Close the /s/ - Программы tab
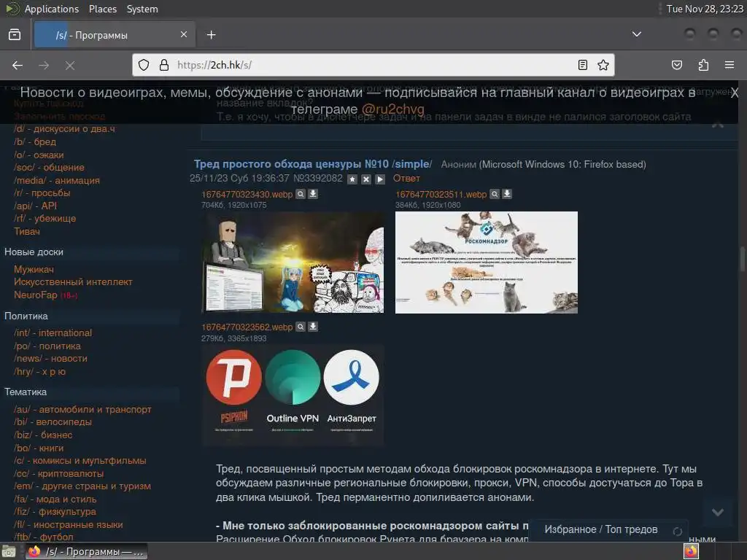Viewport: 747px width, 560px height. 183,34
